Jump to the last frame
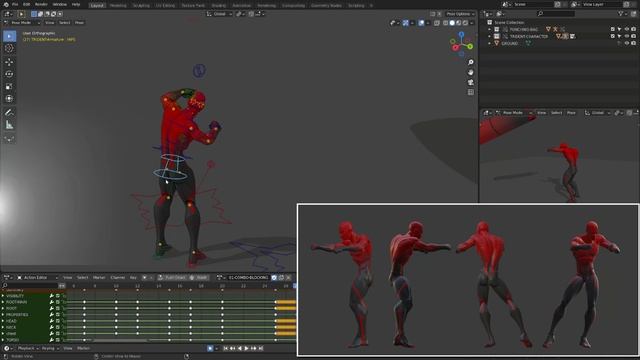The width and height of the screenshot is (640, 360). 261,348
